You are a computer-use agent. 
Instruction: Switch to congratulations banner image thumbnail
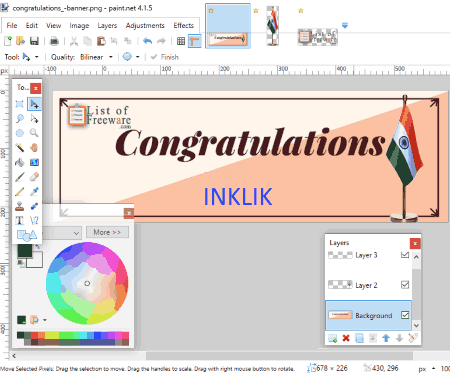pyautogui.click(x=228, y=26)
